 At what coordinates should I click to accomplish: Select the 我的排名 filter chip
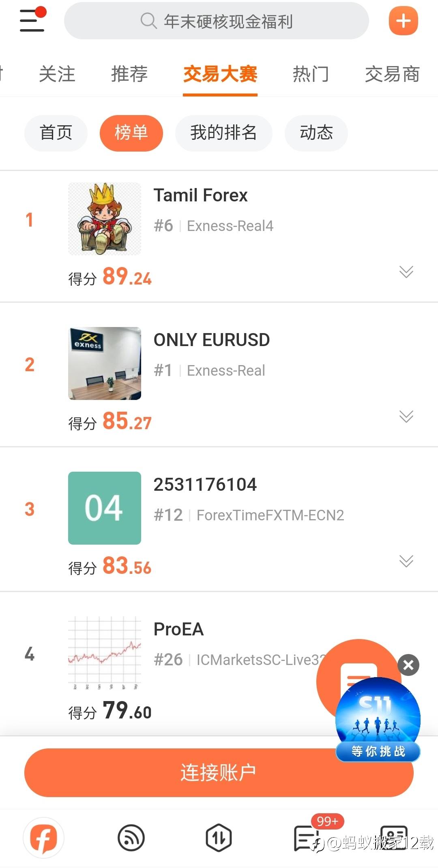223,133
